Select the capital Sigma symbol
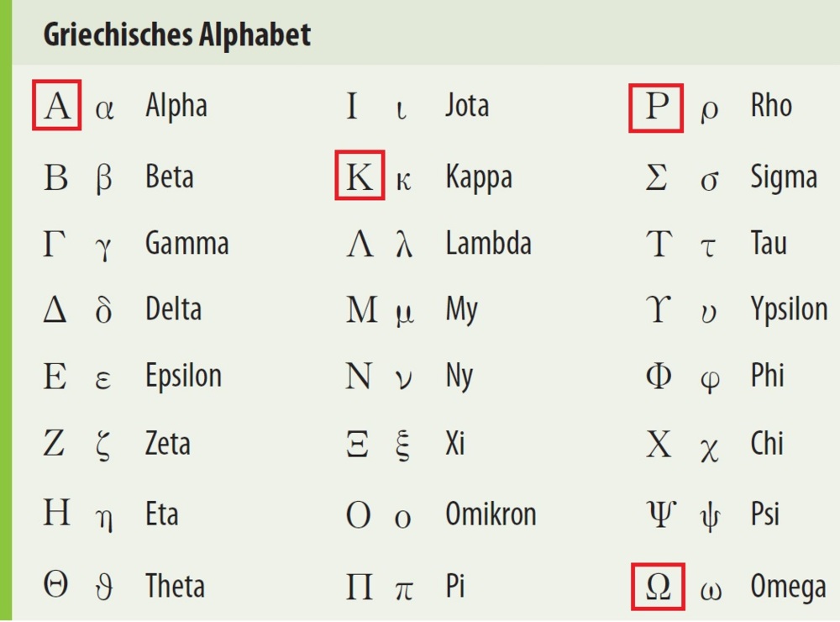Screen dimensions: 840x622 point(656,177)
